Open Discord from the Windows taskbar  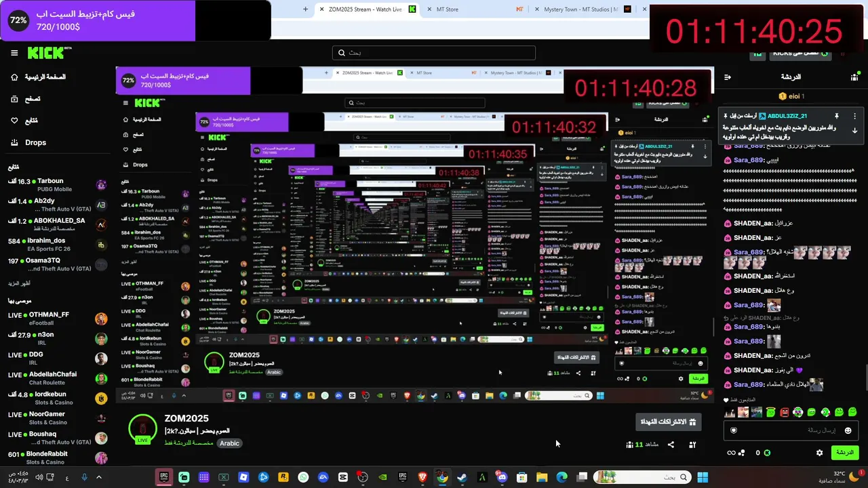pyautogui.click(x=502, y=477)
